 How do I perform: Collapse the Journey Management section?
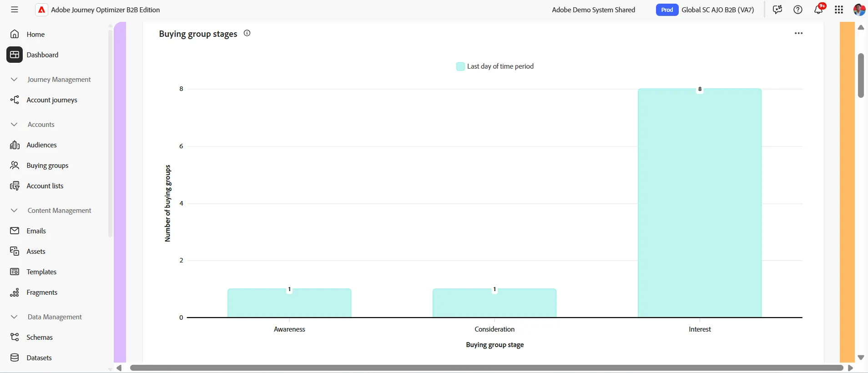pos(14,79)
